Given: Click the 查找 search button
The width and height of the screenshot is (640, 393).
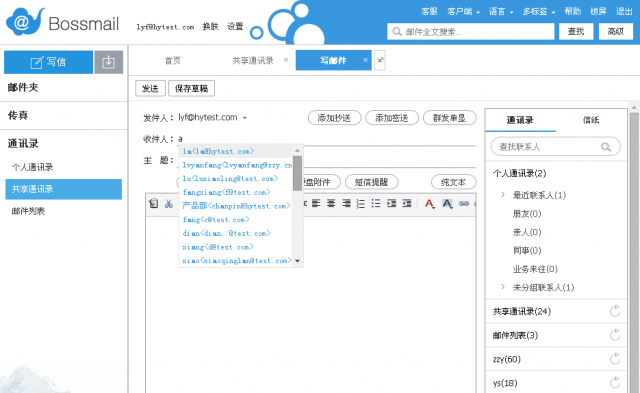Looking at the screenshot, I should point(576,31).
